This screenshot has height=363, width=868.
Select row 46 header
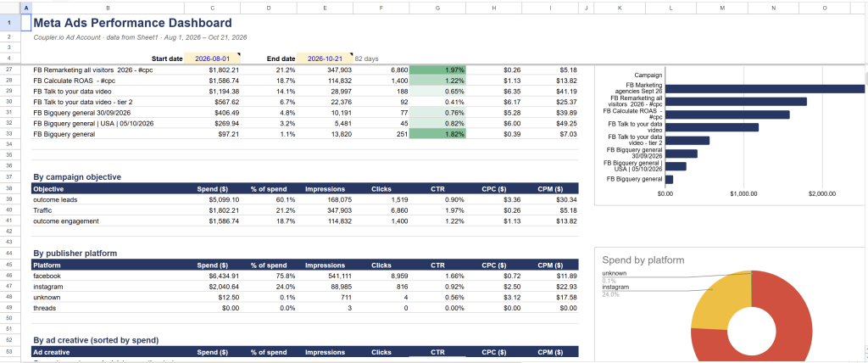tap(10, 276)
